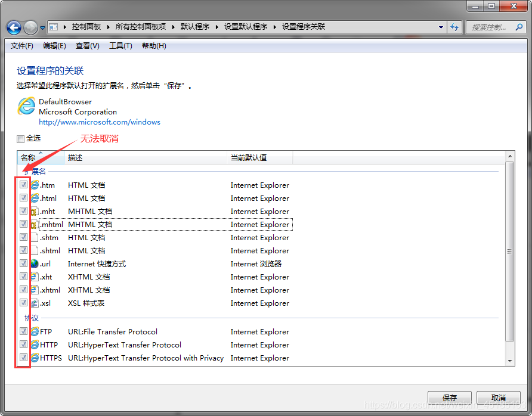Sort by the 名称 column header
The height and width of the screenshot is (416, 532).
point(41,158)
